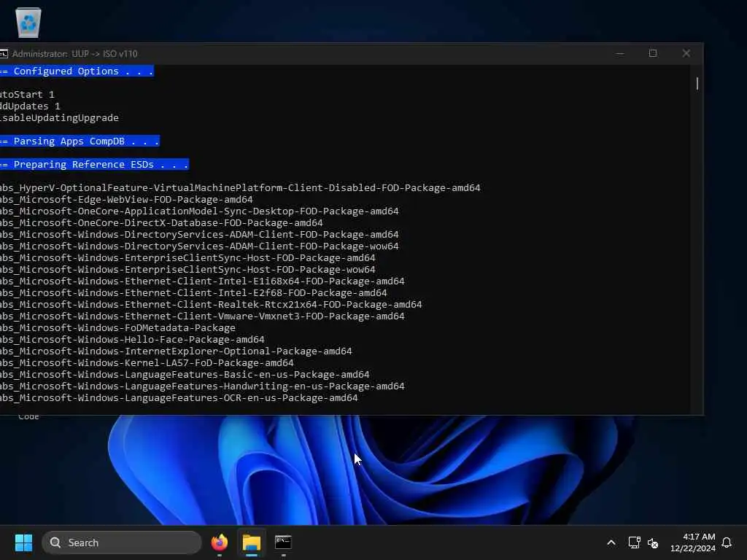Open the Recycle Bin desktop icon
This screenshot has width=747, height=560.
pos(28,23)
